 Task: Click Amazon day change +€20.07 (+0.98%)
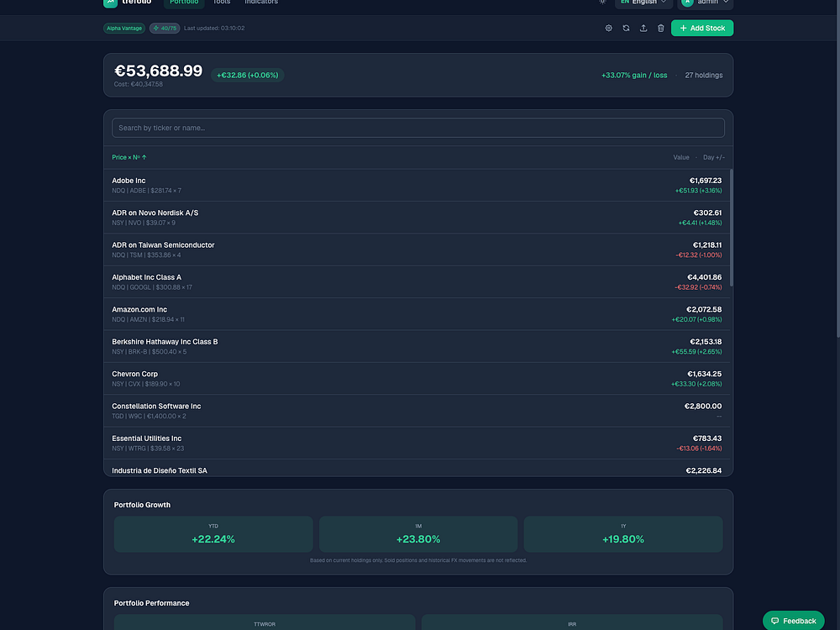click(x=696, y=319)
